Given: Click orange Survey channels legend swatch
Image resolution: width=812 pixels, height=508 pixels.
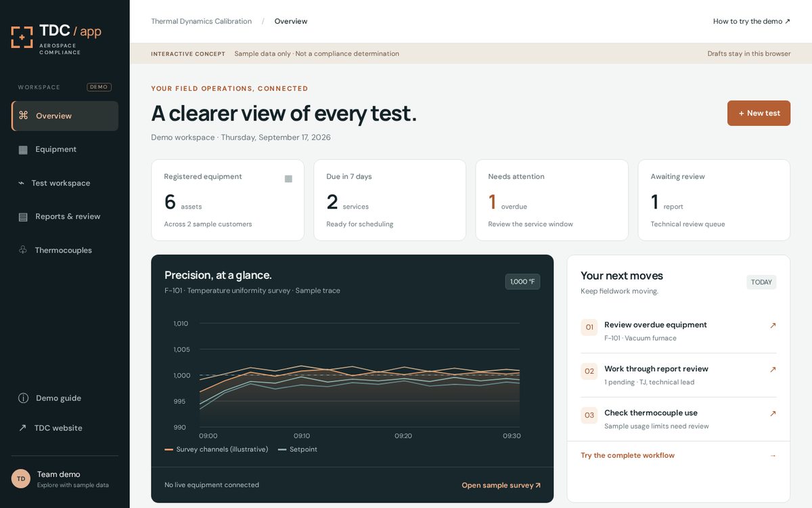Looking at the screenshot, I should pyautogui.click(x=168, y=450).
